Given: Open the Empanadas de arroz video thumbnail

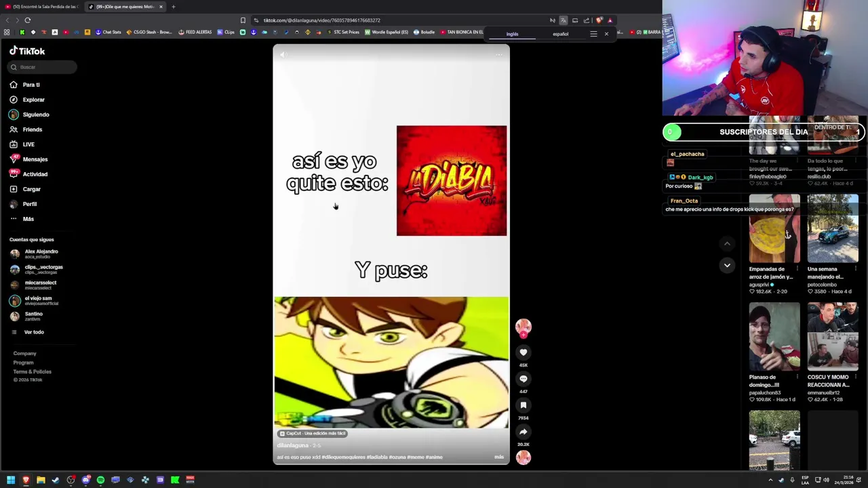Looking at the screenshot, I should coord(774,228).
